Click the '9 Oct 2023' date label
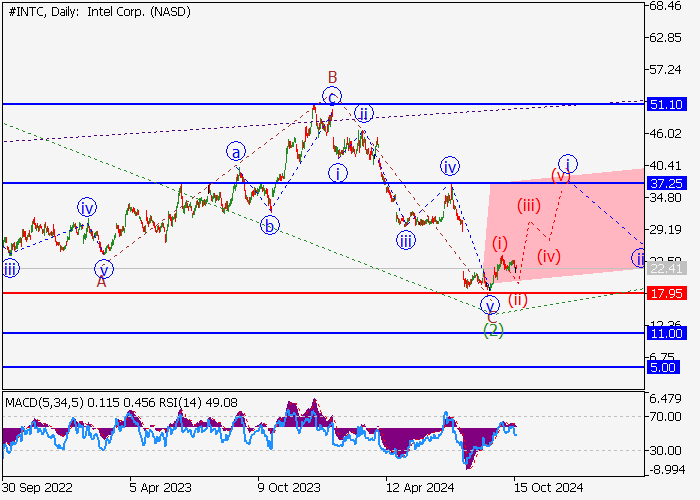Viewport: 700px width, 500px height. pos(289,488)
